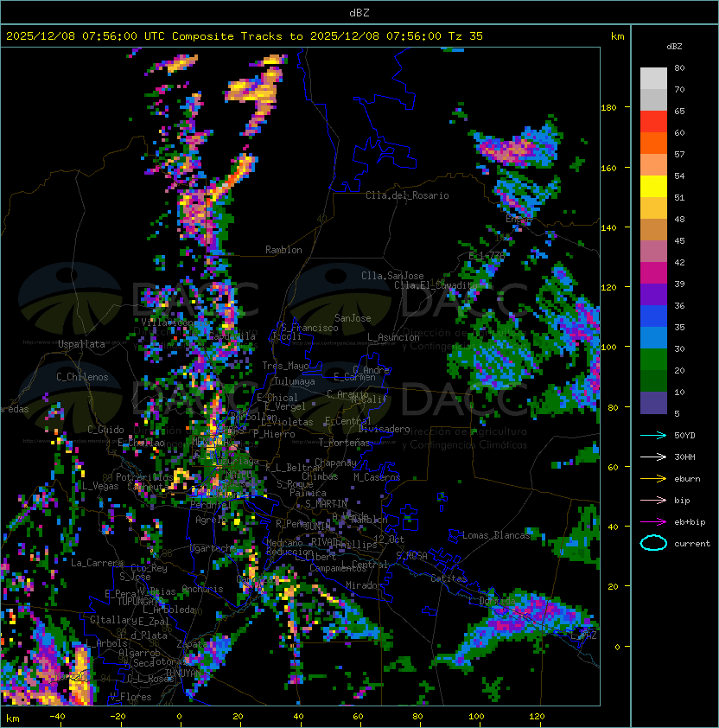Click the '30HM' legend label
This screenshot has width=719, height=728.
[x=684, y=457]
